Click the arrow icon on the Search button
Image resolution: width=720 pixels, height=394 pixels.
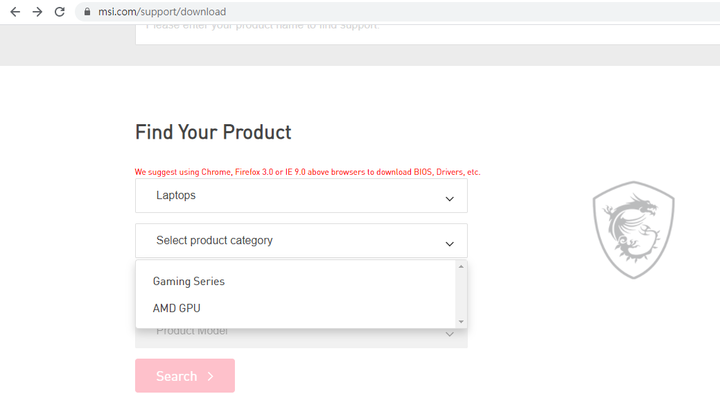tap(211, 377)
